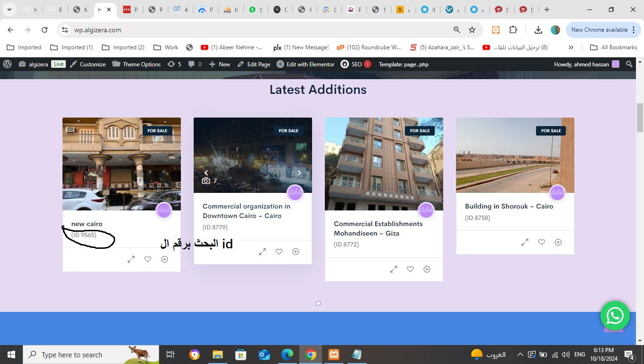
Task: Open the algizera site menu in admin bar
Action: [x=37, y=64]
